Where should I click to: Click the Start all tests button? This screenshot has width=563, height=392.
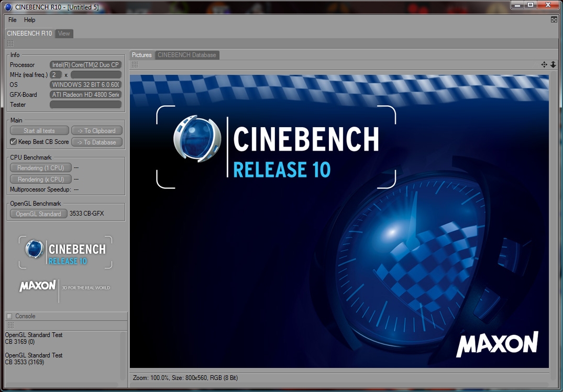click(39, 131)
